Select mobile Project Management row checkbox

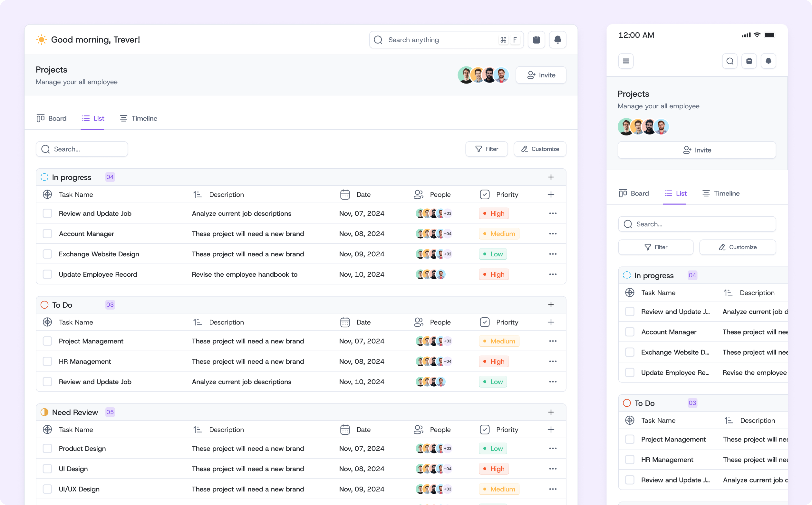(629, 440)
